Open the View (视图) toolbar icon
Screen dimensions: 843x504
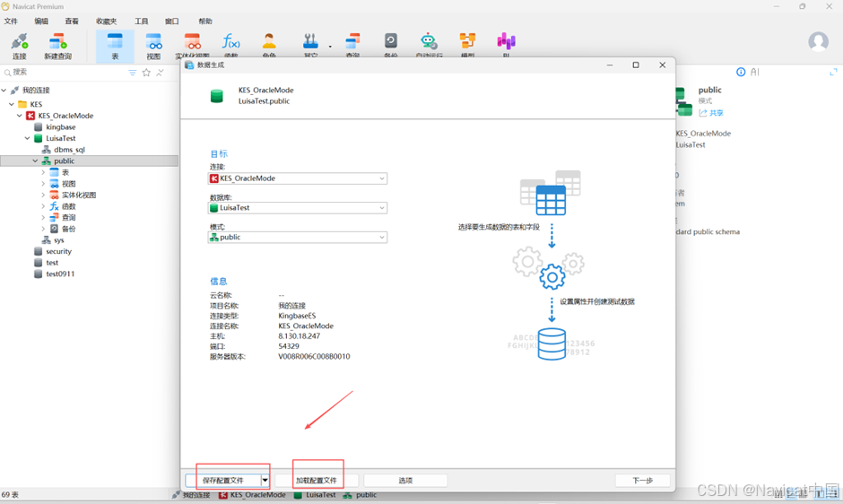(x=153, y=47)
